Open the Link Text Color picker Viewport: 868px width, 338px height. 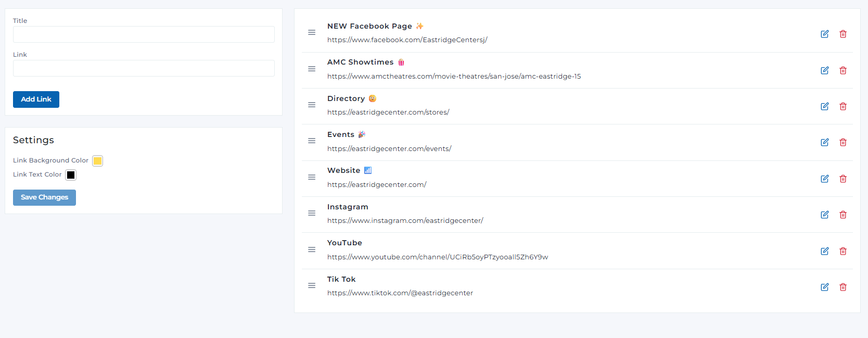coord(71,174)
